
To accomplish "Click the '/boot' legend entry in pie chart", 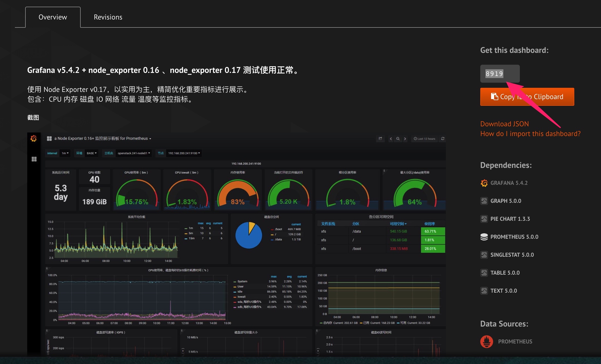I will (x=278, y=229).
